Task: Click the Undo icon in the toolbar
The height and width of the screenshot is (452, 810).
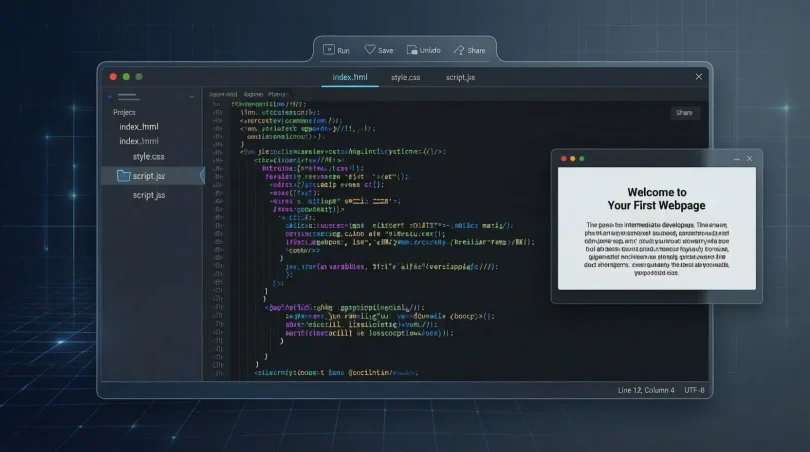Action: click(x=412, y=50)
